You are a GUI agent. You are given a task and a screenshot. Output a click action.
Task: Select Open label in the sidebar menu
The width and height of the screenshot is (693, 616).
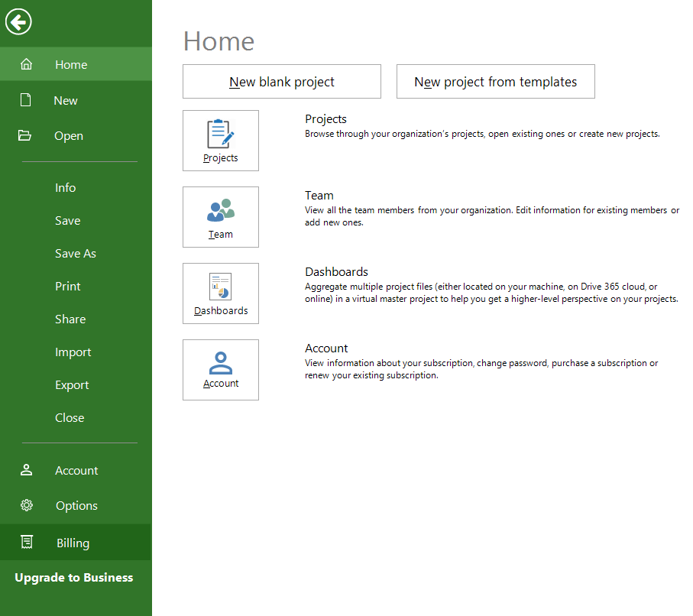(x=69, y=136)
